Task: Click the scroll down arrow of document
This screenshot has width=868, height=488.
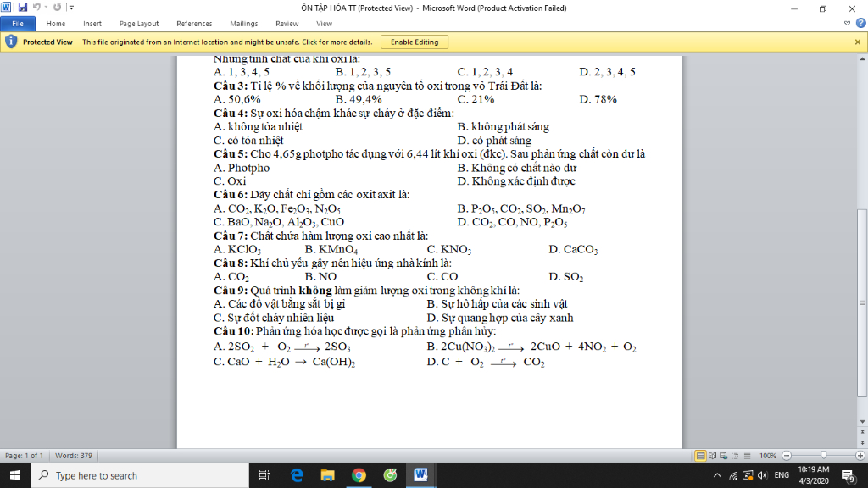Action: coord(862,422)
